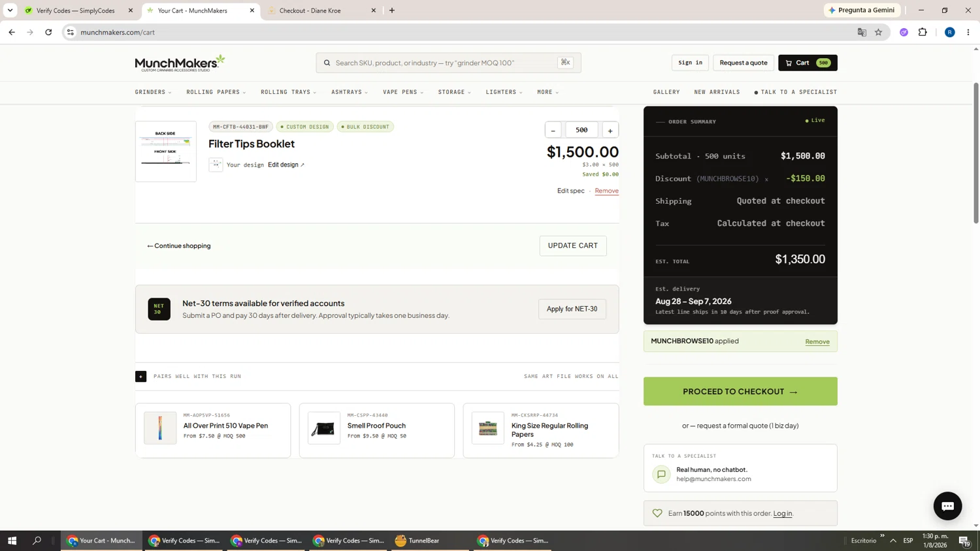The height and width of the screenshot is (551, 980).
Task: Click the search magnifier icon in the search bar
Action: pos(327,63)
